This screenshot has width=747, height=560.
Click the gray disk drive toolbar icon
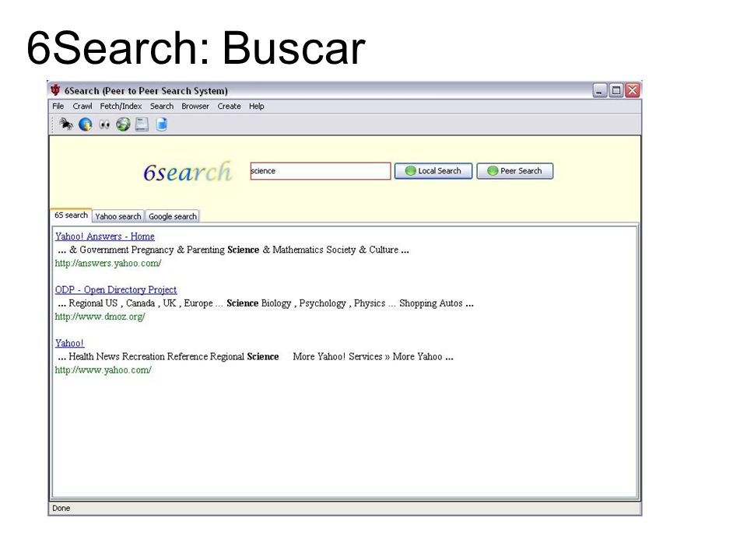(x=142, y=124)
